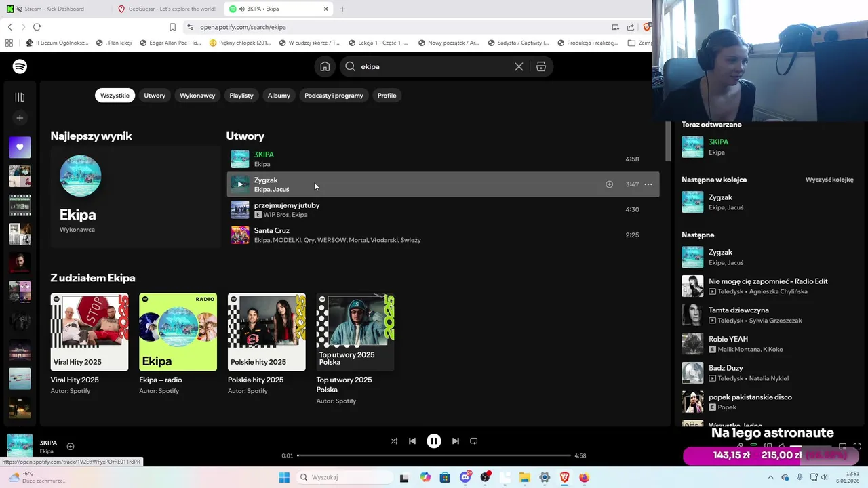
Task: Click the browser address bar URL
Action: coord(243,27)
